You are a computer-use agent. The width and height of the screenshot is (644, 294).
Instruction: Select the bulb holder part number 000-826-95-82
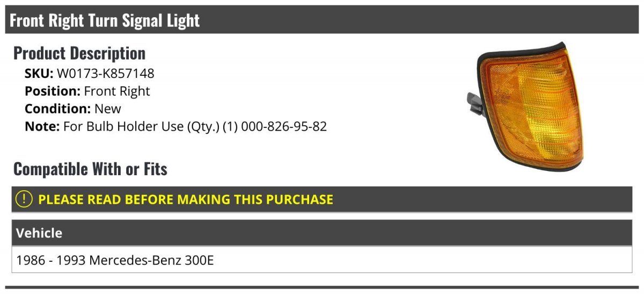tap(284, 127)
